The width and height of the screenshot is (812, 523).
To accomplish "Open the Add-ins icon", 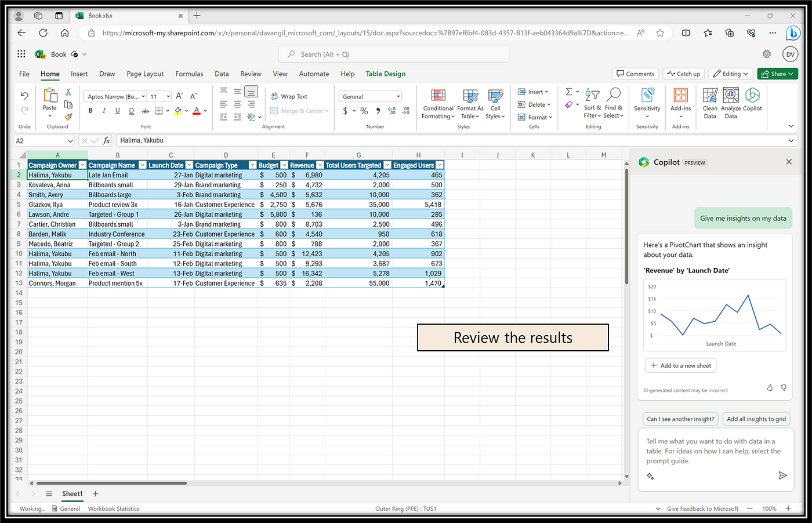I will [680, 96].
